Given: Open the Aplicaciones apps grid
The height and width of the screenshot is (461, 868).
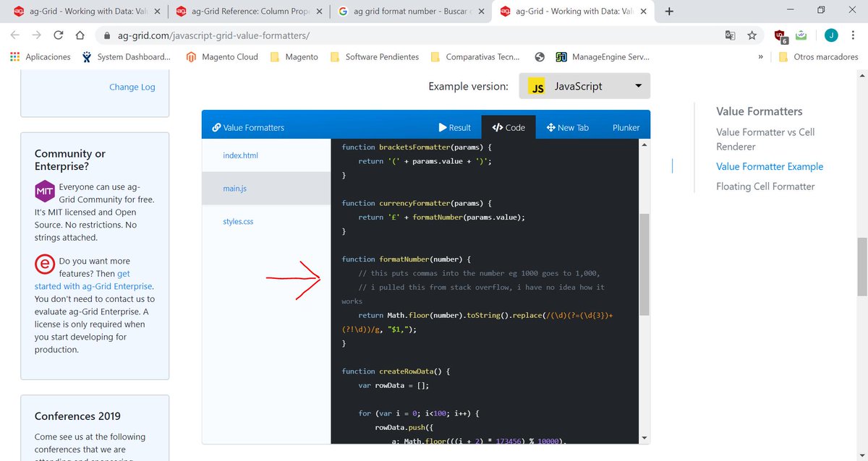Looking at the screenshot, I should coord(41,56).
